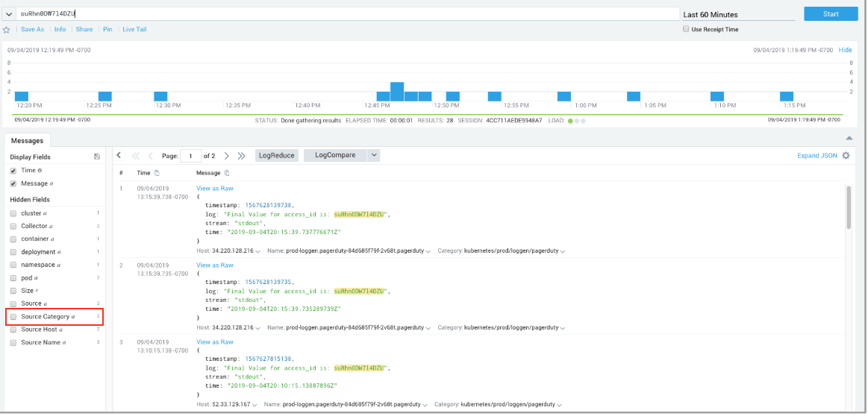Click the tallest histogram bar near 12:45 PM
868x416 pixels.
coord(397,91)
